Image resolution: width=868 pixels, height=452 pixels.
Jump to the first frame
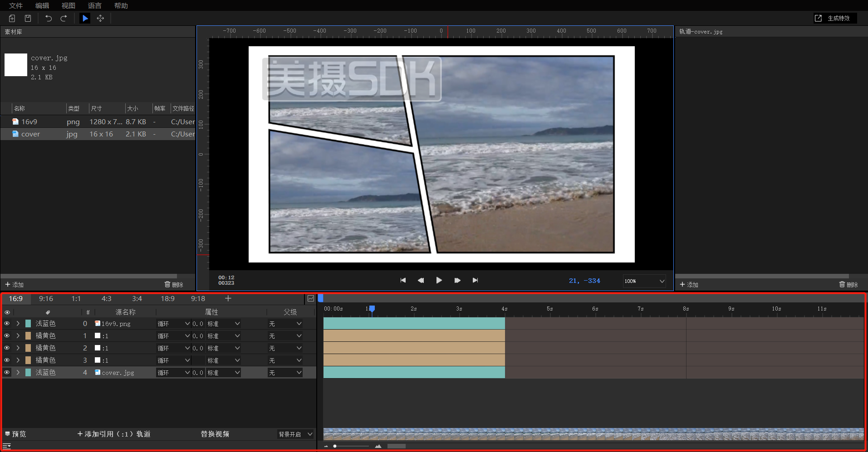[403, 280]
